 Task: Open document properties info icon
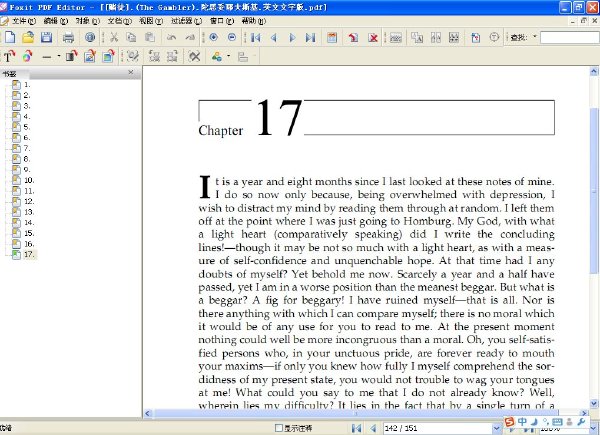(x=90, y=37)
